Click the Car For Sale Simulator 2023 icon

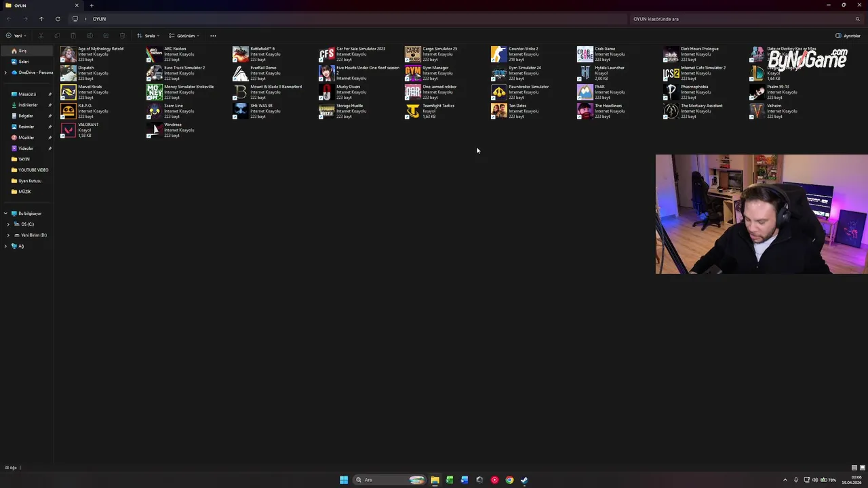tap(327, 54)
